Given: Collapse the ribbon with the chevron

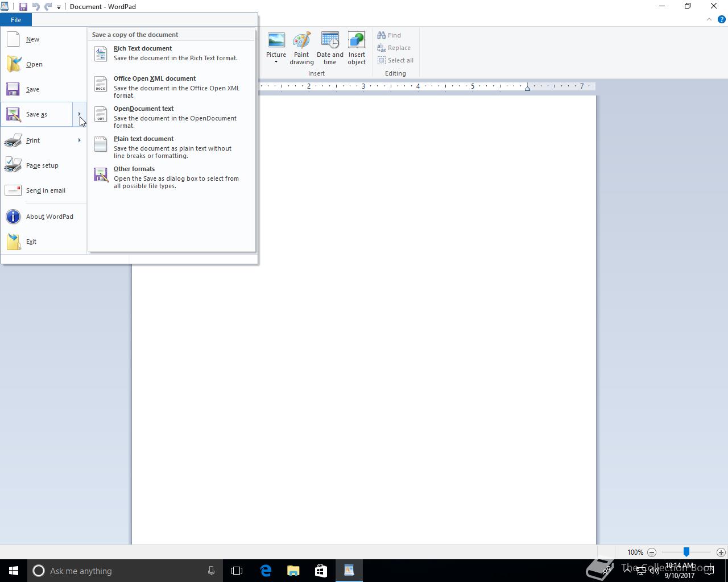Looking at the screenshot, I should coord(709,19).
